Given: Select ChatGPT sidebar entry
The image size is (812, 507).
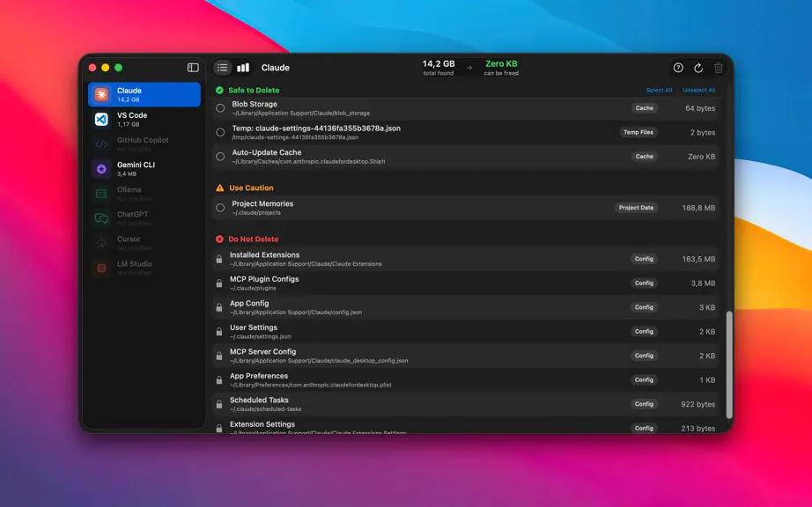Looking at the screenshot, I should point(144,218).
